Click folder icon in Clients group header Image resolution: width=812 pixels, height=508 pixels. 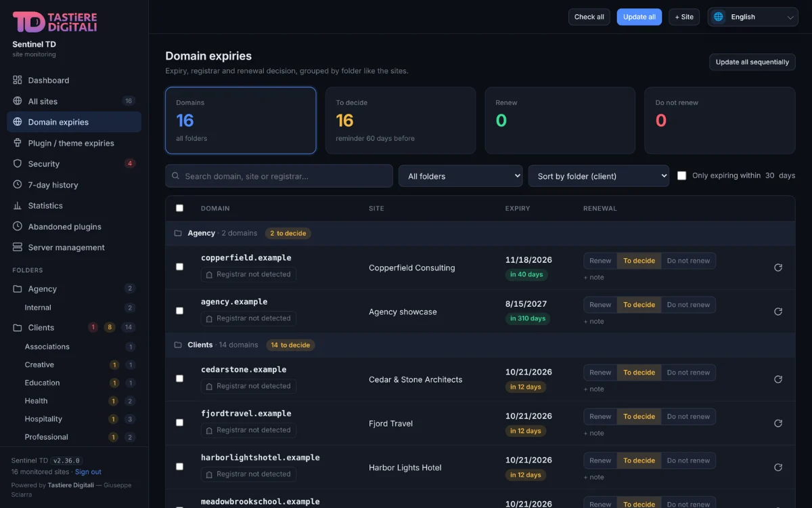pyautogui.click(x=178, y=345)
